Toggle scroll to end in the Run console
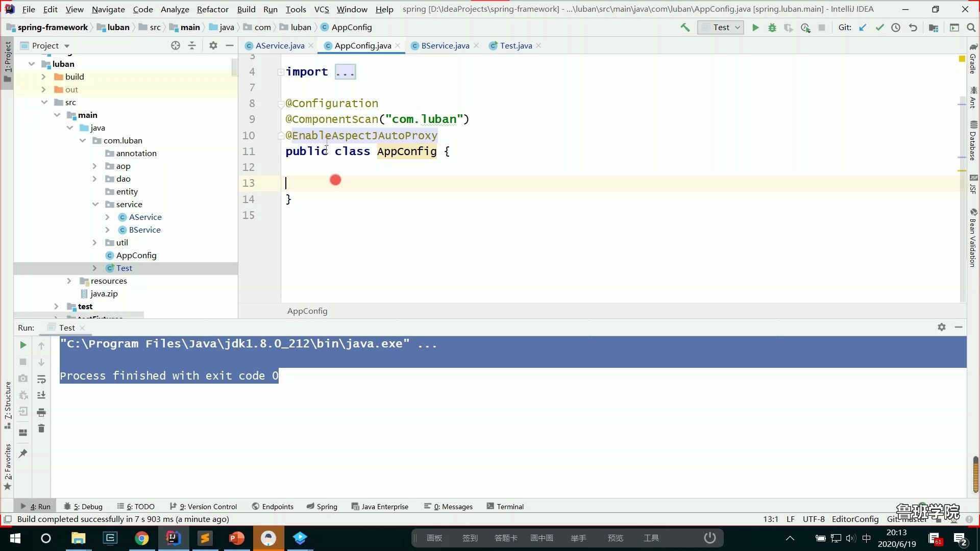Image resolution: width=980 pixels, height=551 pixels. point(41,395)
